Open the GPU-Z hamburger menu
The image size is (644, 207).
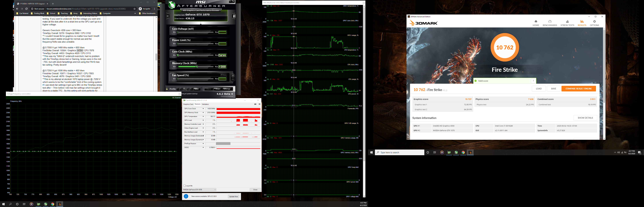point(259,104)
